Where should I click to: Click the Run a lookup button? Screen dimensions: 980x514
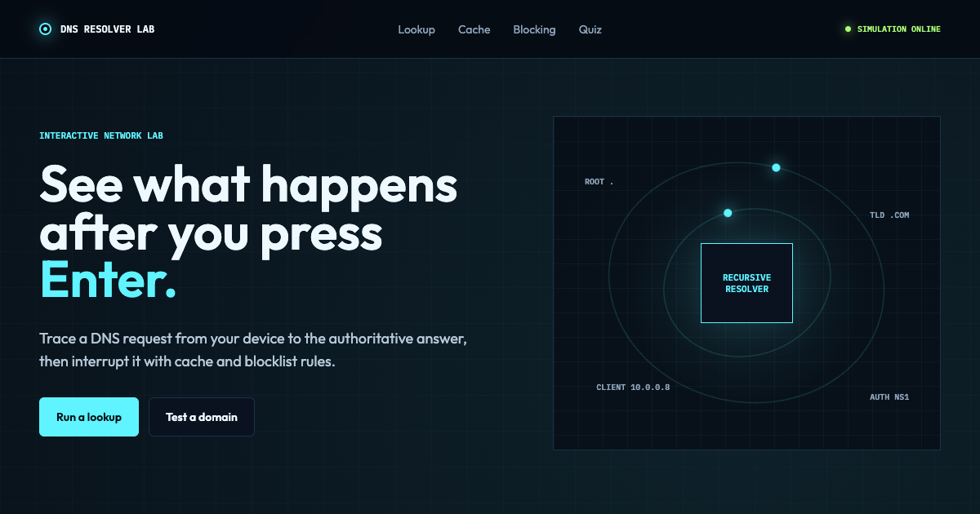pos(89,417)
